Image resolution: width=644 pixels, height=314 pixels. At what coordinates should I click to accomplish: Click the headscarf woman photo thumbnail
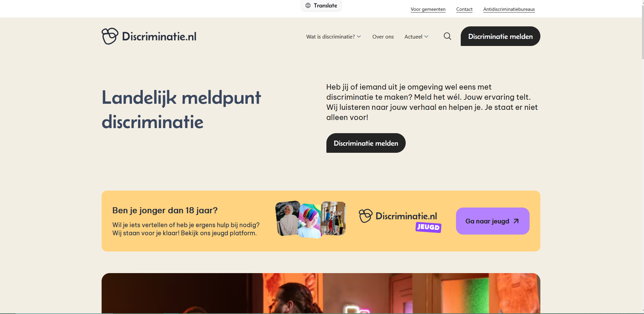[x=288, y=218]
